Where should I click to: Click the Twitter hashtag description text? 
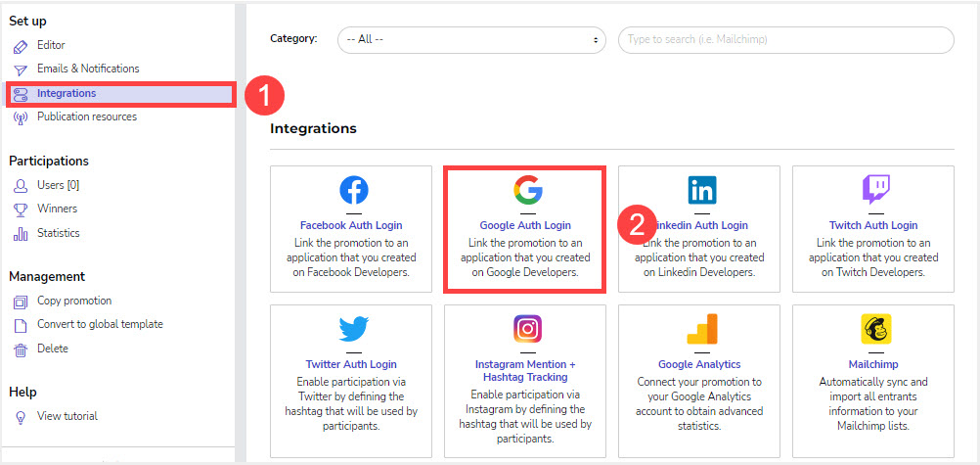351,404
